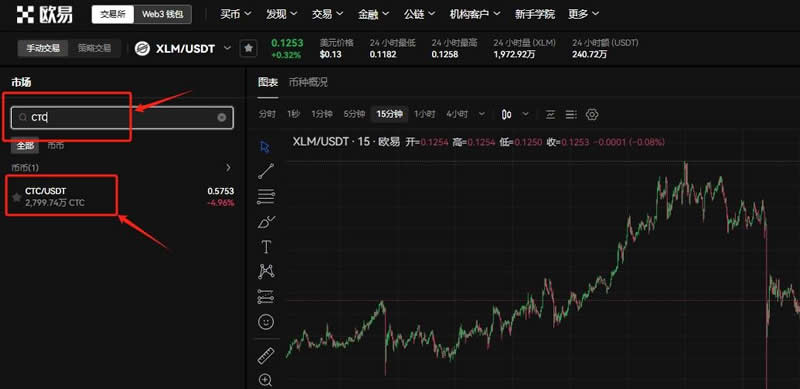The image size is (800, 389).
Task: Expand the XLM/USDT pair selector chevron
Action: click(x=228, y=48)
